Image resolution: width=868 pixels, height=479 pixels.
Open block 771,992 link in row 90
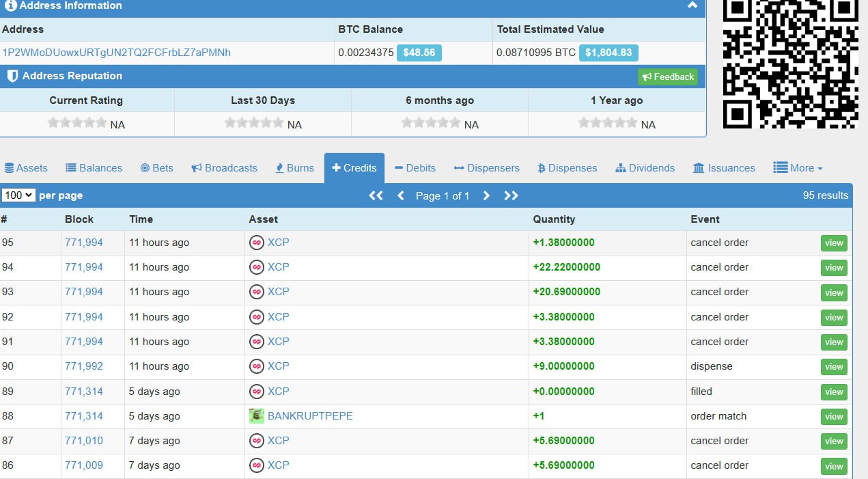click(x=84, y=366)
